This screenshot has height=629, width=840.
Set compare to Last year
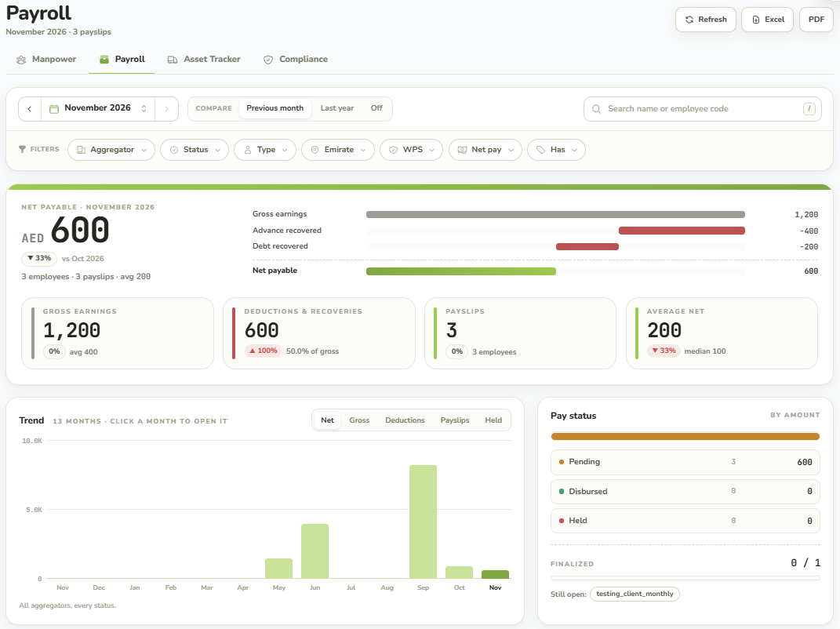(x=337, y=108)
